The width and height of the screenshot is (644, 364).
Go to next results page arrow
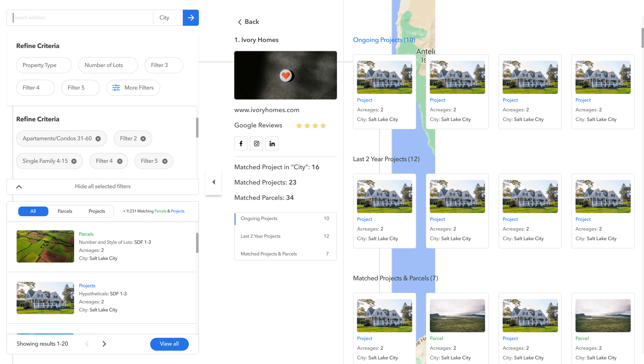104,344
